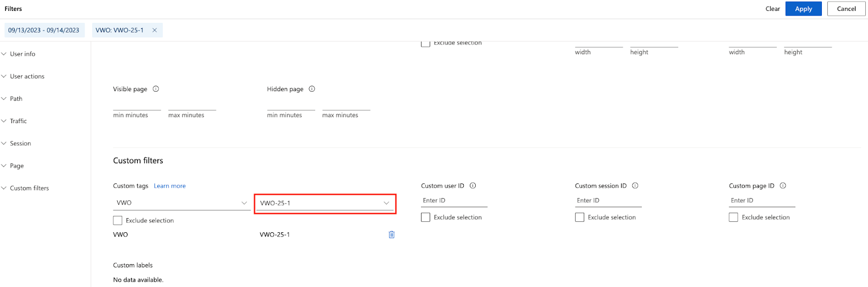
Task: Expand the Custom filters sidebar section
Action: click(x=25, y=188)
